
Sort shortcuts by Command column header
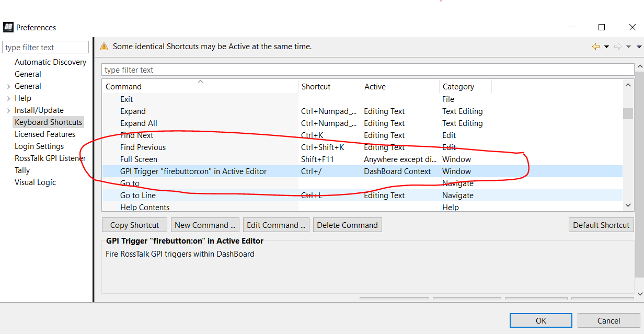click(x=123, y=87)
